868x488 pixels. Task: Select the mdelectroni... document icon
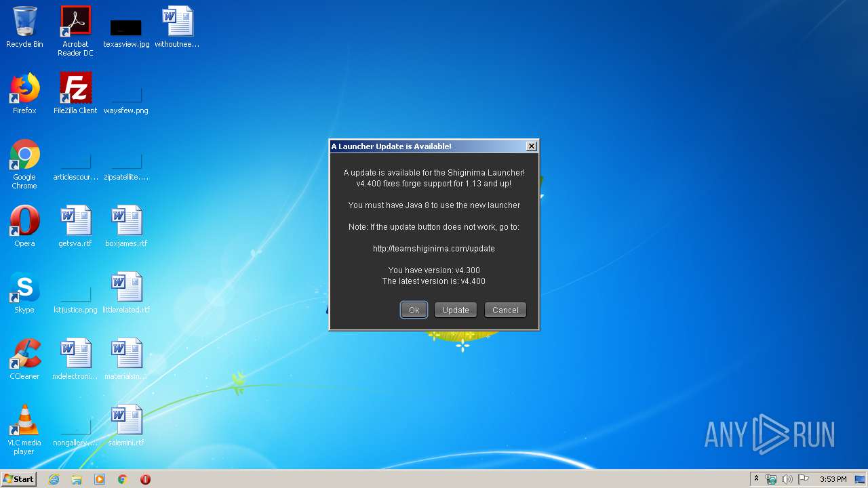75,359
